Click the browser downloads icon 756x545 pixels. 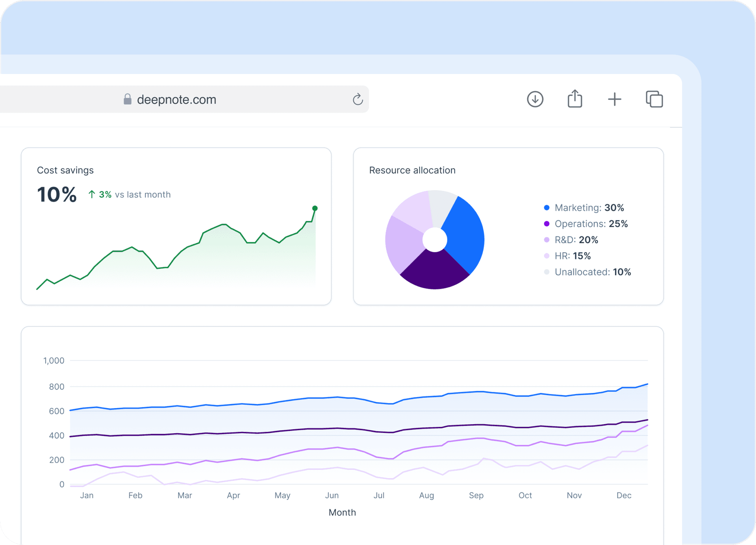(535, 99)
